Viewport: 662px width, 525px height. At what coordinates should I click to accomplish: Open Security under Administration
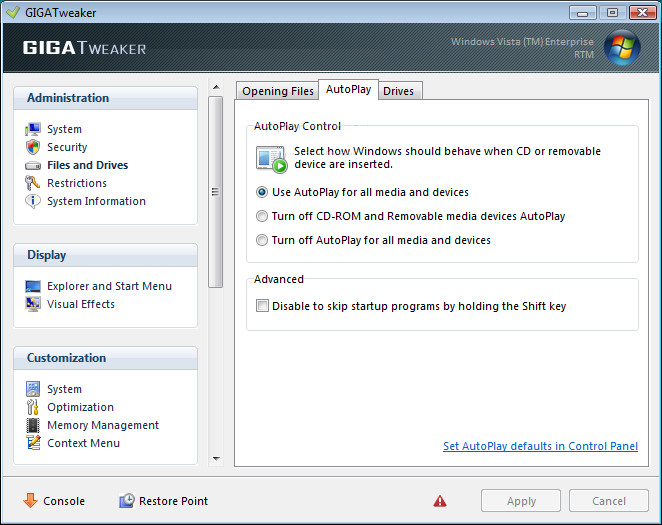[x=67, y=147]
